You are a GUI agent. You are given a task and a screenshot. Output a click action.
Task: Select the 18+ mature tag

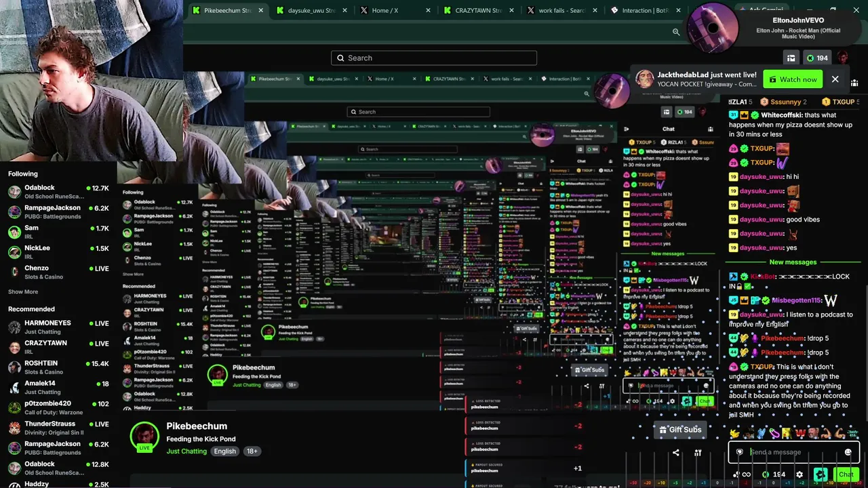point(252,451)
